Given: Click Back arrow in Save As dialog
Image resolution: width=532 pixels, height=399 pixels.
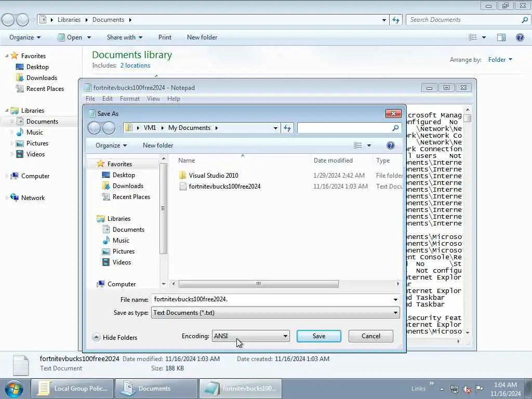Looking at the screenshot, I should [x=95, y=128].
